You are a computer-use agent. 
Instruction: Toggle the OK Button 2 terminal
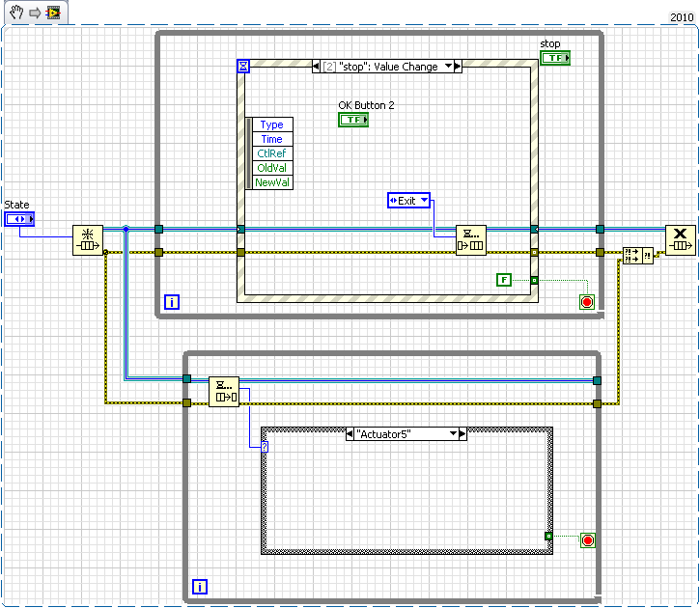coord(353,120)
